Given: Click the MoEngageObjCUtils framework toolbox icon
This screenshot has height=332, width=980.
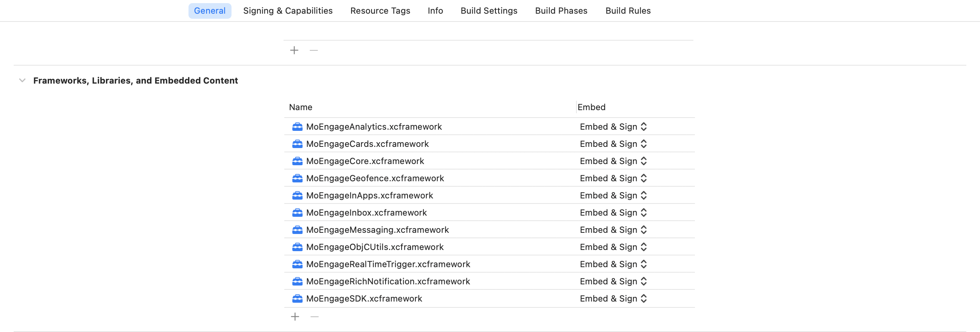Looking at the screenshot, I should (x=297, y=247).
